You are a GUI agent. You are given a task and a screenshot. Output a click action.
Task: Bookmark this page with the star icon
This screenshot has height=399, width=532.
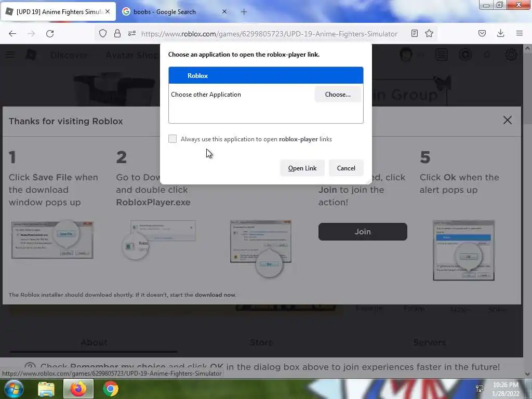click(x=429, y=33)
